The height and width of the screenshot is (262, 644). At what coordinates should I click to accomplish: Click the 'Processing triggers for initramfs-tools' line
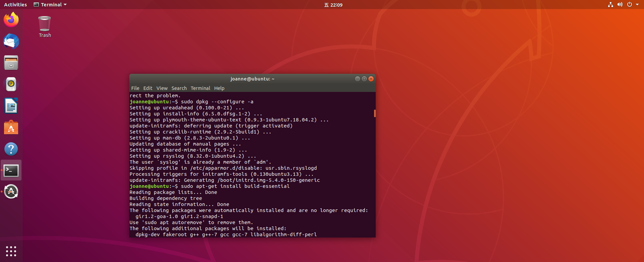click(x=222, y=174)
